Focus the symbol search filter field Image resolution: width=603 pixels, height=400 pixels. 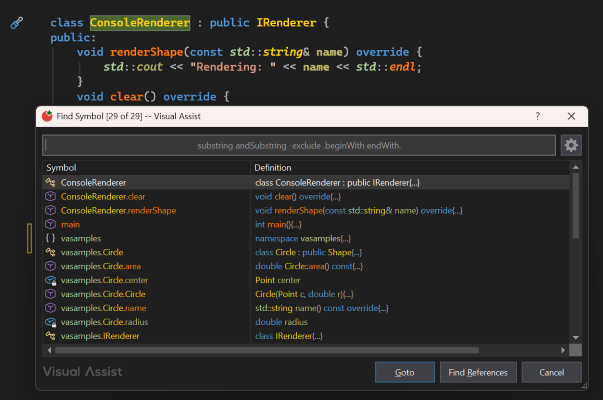[299, 146]
